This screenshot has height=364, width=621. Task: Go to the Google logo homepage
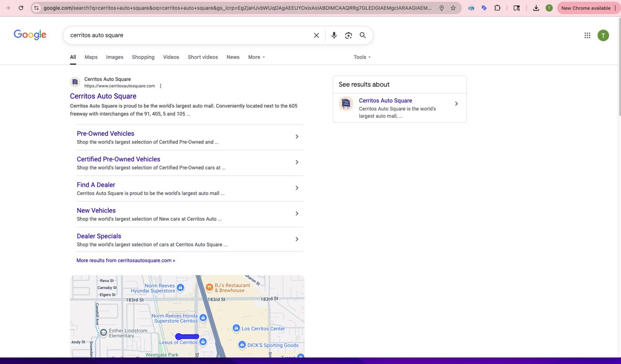[30, 35]
